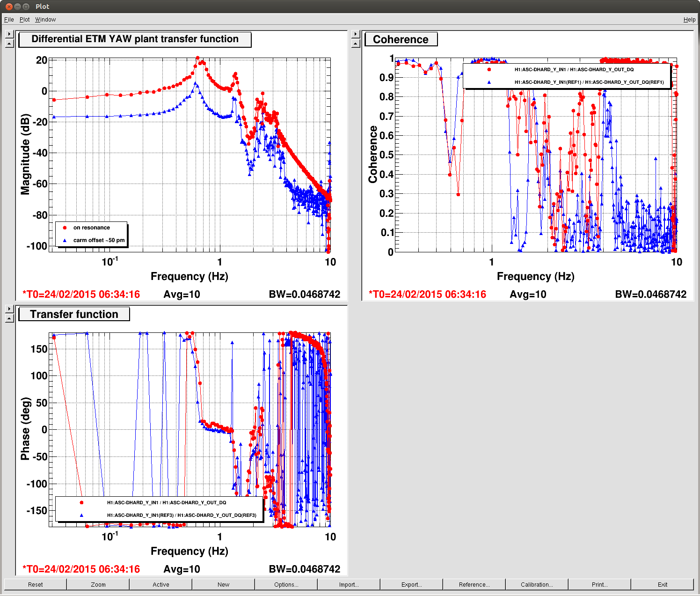Close the Plot window with the red button
Screen dimensions: 700x596
(9, 7)
